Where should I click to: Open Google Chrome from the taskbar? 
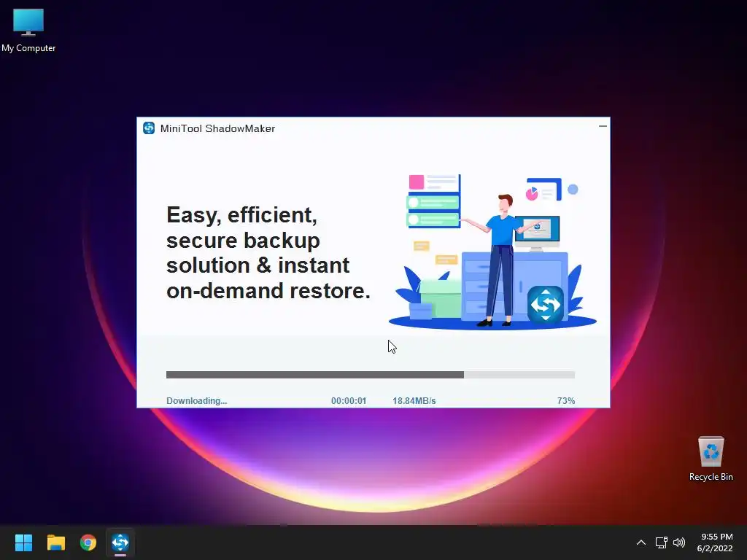[x=88, y=542]
